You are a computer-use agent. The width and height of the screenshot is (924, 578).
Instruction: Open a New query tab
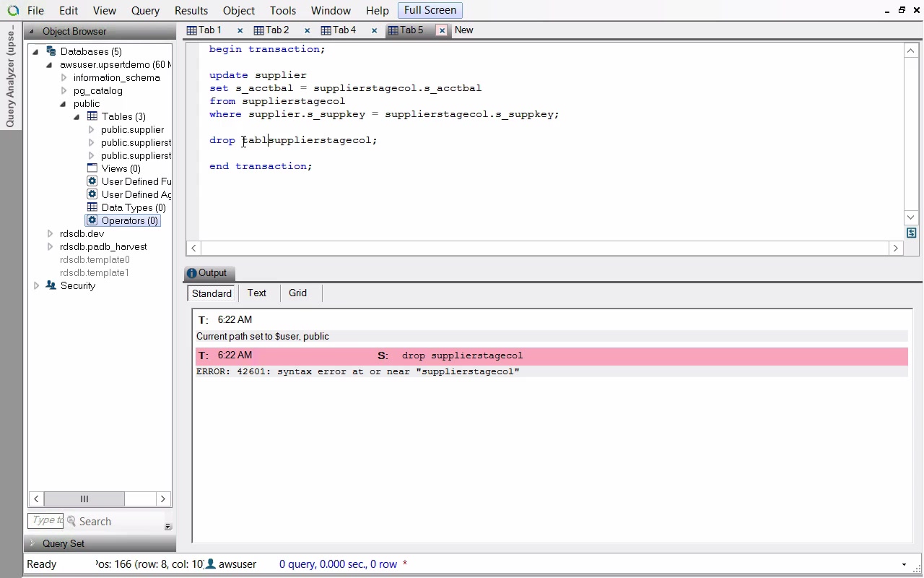[463, 30]
